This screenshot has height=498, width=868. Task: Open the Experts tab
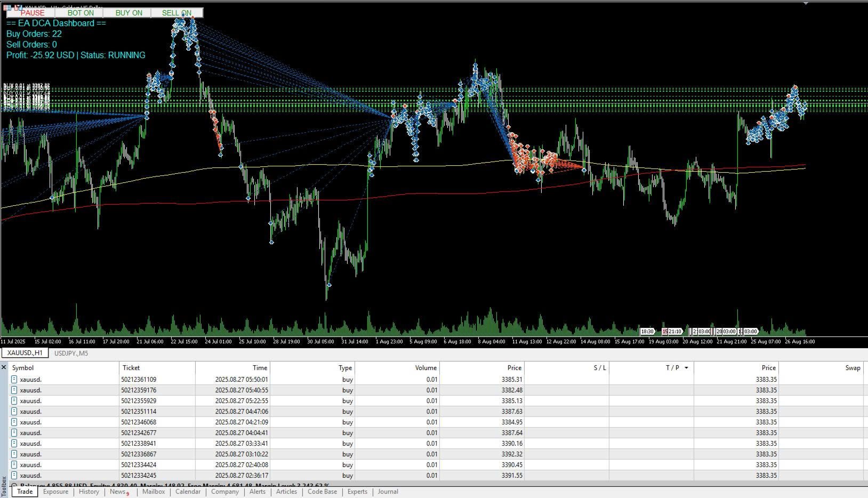[x=358, y=492]
